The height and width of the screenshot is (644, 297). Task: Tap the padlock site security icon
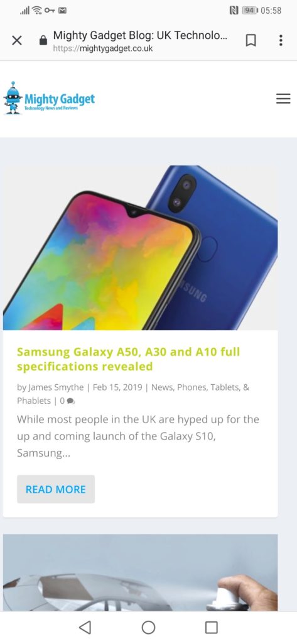(x=43, y=40)
